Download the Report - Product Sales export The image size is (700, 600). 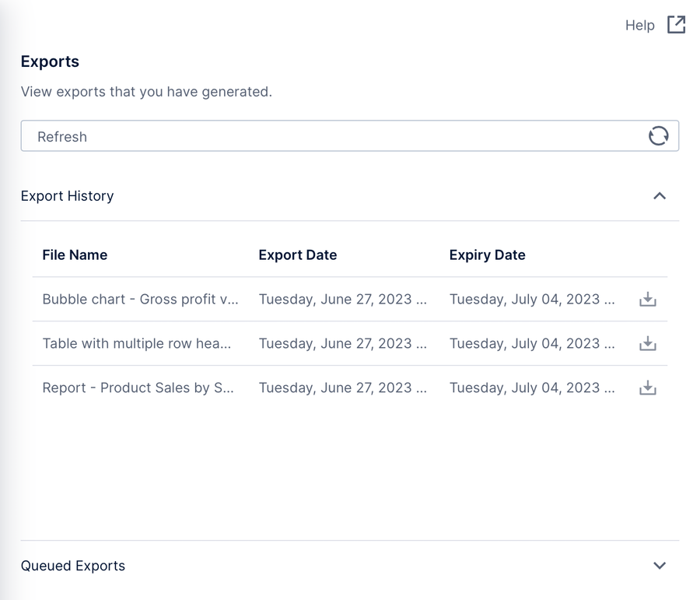[647, 388]
